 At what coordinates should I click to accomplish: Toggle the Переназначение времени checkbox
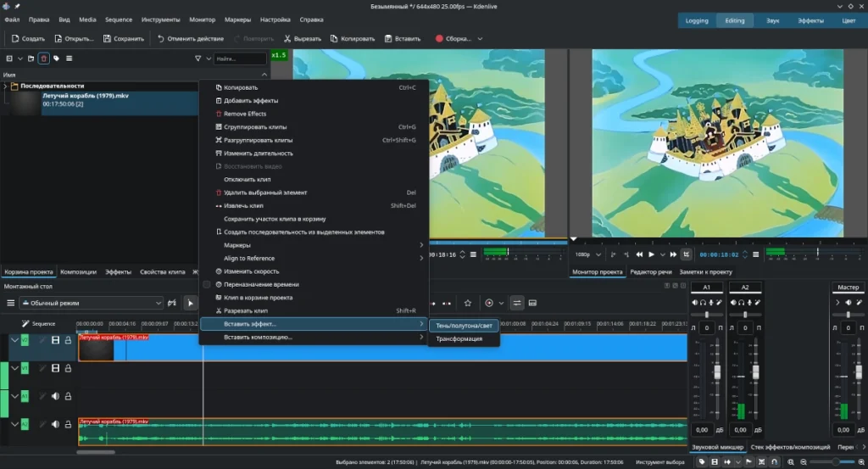pyautogui.click(x=207, y=285)
